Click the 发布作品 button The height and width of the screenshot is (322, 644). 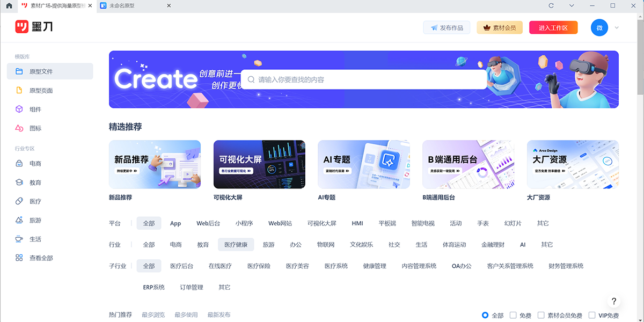447,27
